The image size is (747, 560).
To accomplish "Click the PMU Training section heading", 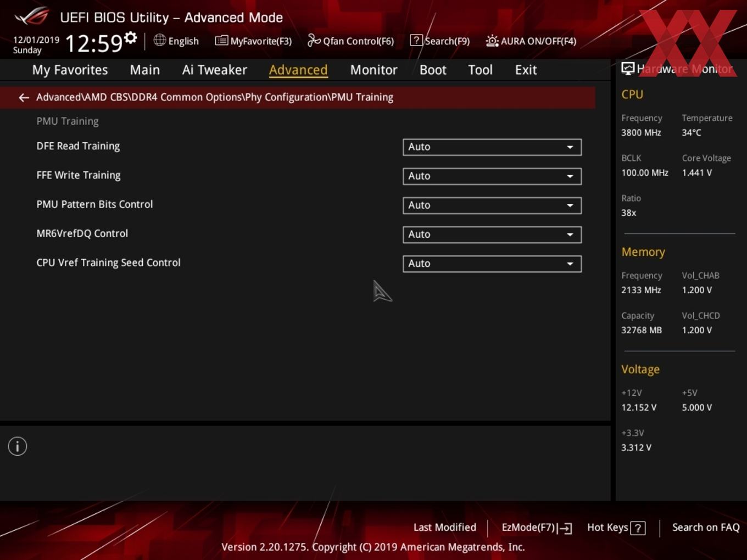I will 68,121.
